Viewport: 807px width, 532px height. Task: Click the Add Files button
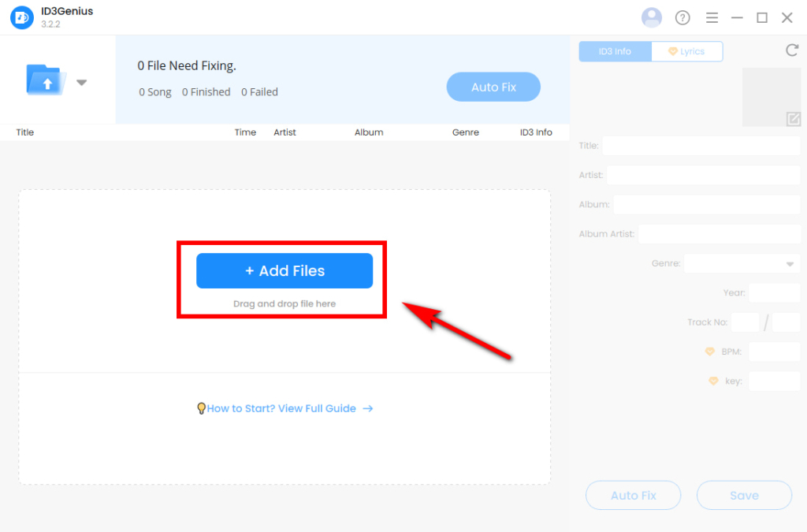point(284,270)
